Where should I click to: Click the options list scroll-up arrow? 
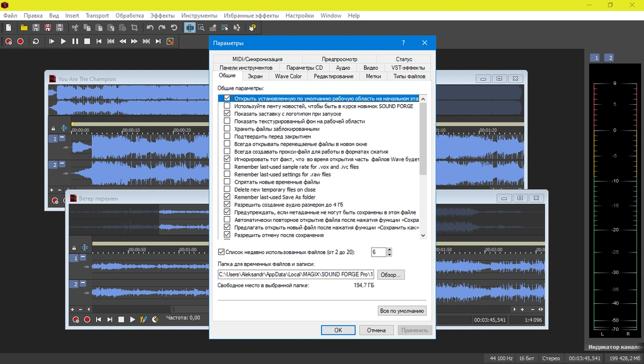(x=423, y=99)
